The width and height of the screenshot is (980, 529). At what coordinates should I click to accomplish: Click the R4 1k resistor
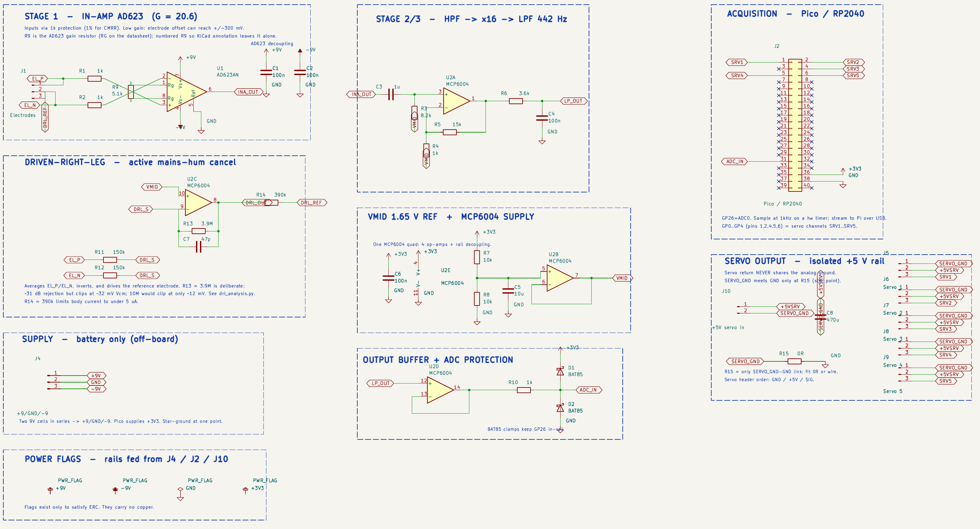tap(426, 150)
